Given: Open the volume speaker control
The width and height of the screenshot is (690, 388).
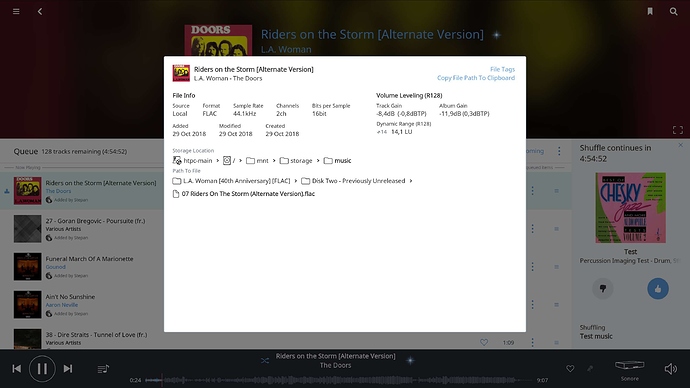Looking at the screenshot, I should (x=671, y=369).
